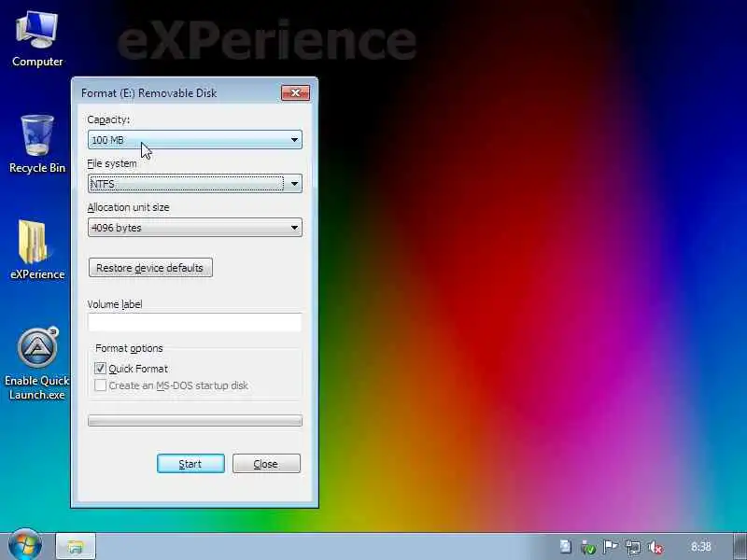Uncheck the Quick Format checkbox
The image size is (747, 560).
coord(100,368)
